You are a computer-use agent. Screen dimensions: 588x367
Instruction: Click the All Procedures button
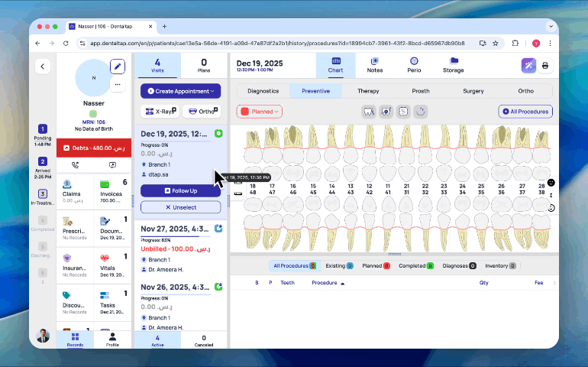(x=525, y=112)
